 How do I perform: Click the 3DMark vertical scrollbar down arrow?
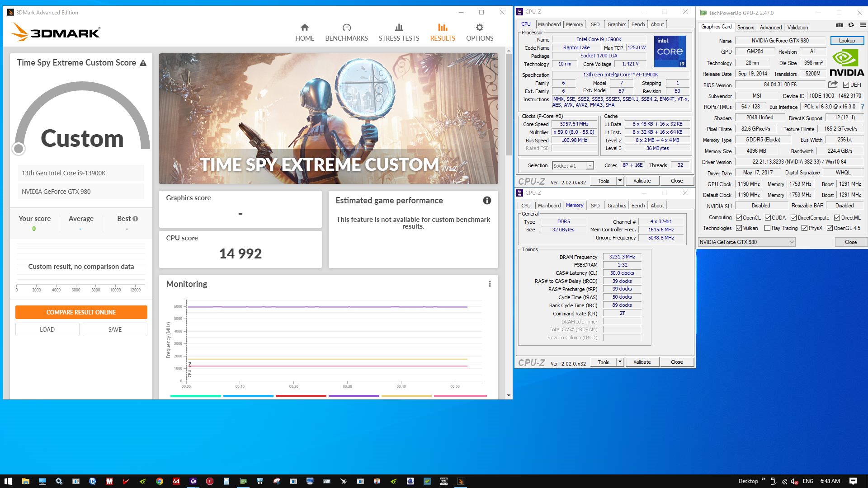pos(509,395)
